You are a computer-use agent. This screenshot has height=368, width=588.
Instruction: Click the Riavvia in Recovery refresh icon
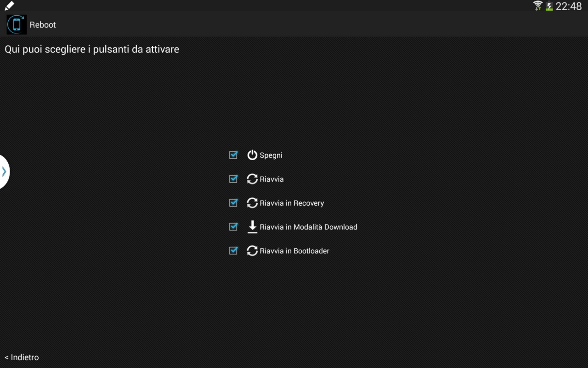(x=252, y=203)
